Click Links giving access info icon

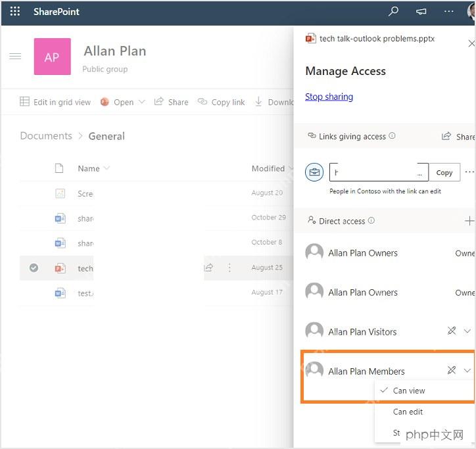pos(392,135)
